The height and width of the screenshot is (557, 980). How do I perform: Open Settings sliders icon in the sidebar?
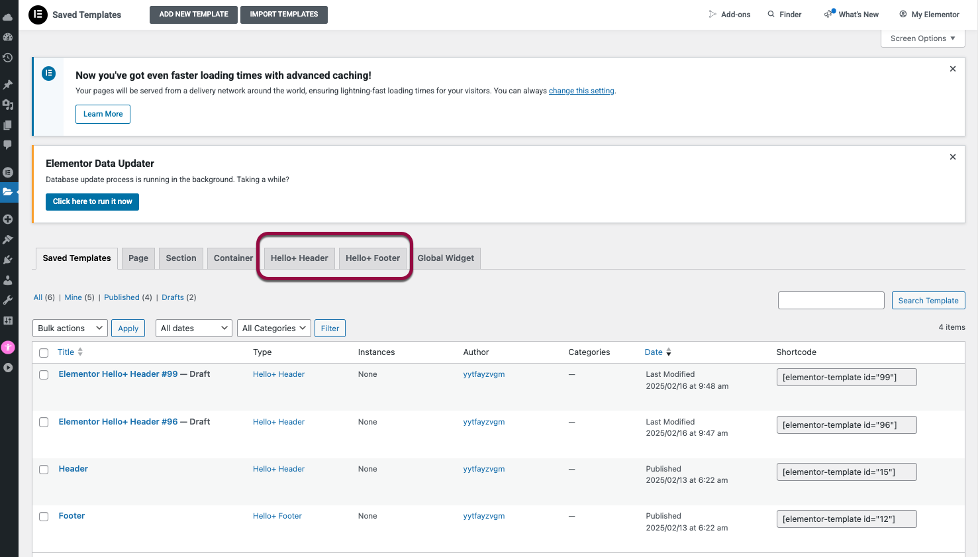[8, 321]
